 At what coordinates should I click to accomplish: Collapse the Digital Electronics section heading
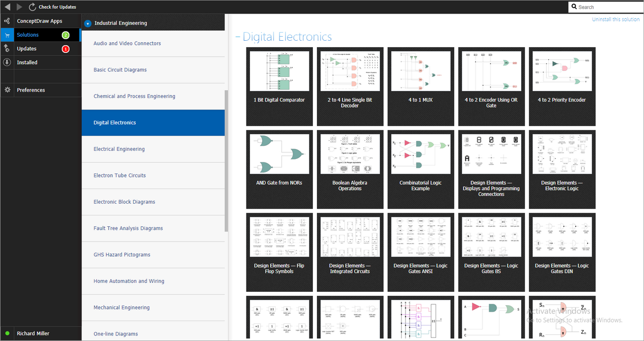(x=238, y=37)
